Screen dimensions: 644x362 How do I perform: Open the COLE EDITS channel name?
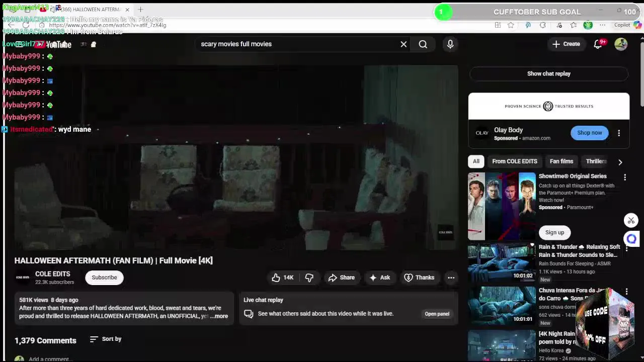pyautogui.click(x=52, y=274)
